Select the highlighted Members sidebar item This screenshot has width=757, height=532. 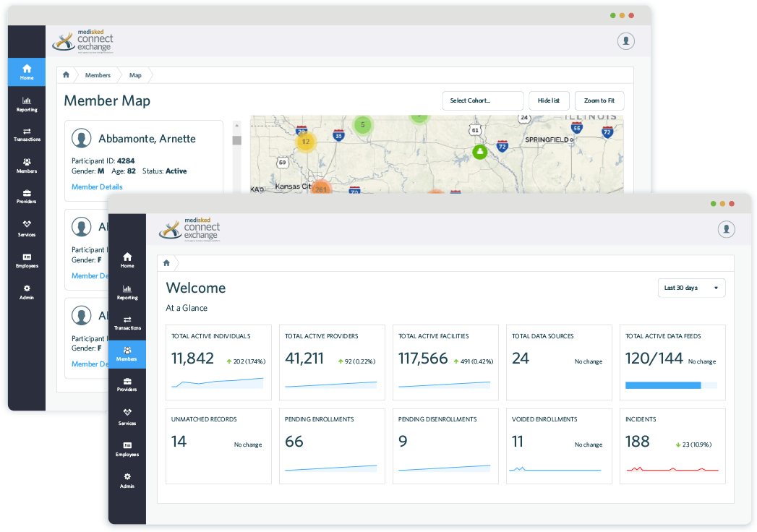pos(127,353)
